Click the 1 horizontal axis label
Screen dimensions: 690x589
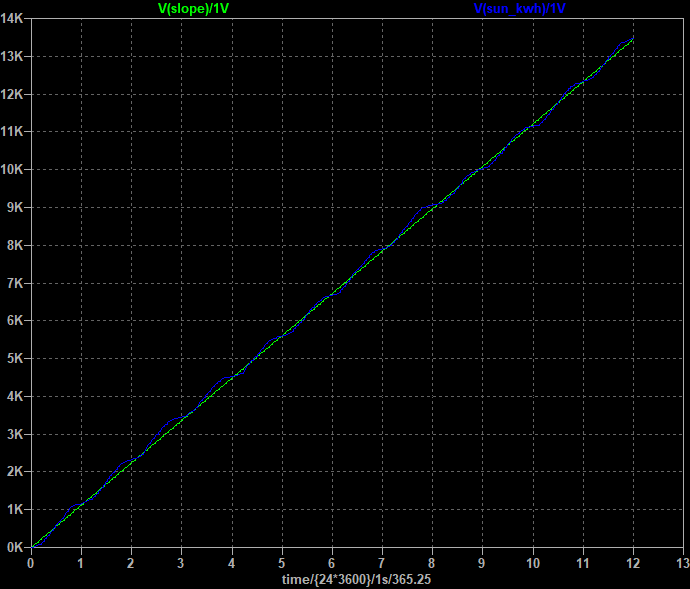coord(81,563)
